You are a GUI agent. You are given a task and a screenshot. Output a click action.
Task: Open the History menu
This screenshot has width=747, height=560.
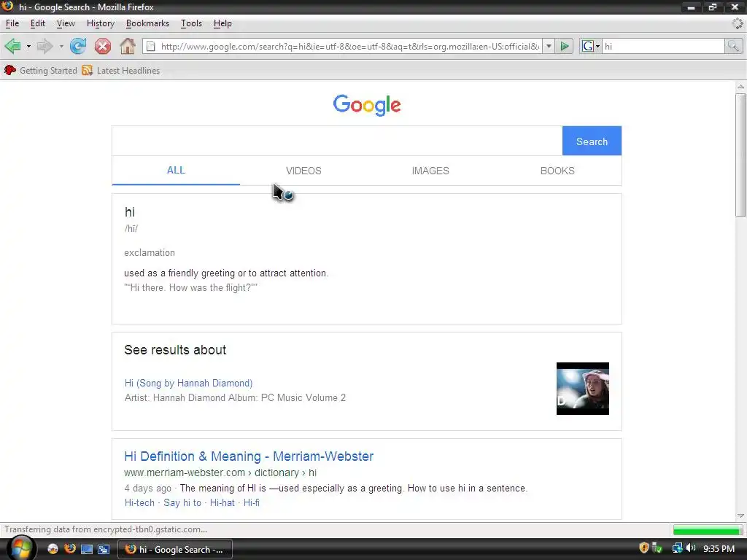pyautogui.click(x=101, y=23)
